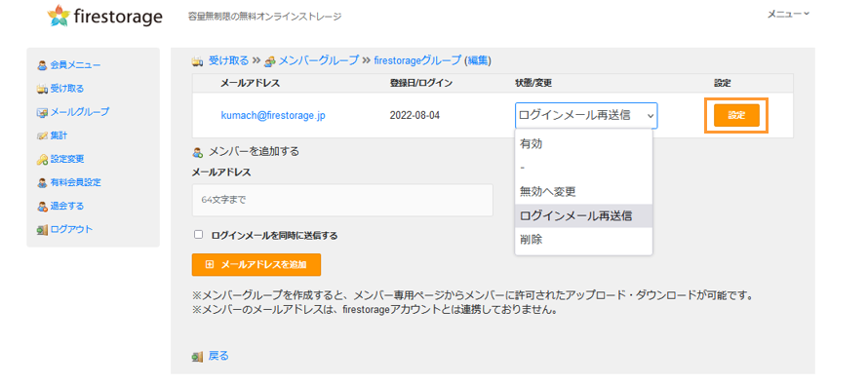Viewport: 868px width, 385px height.
Task: Open 集計 in the sidebar
Action: (59, 135)
